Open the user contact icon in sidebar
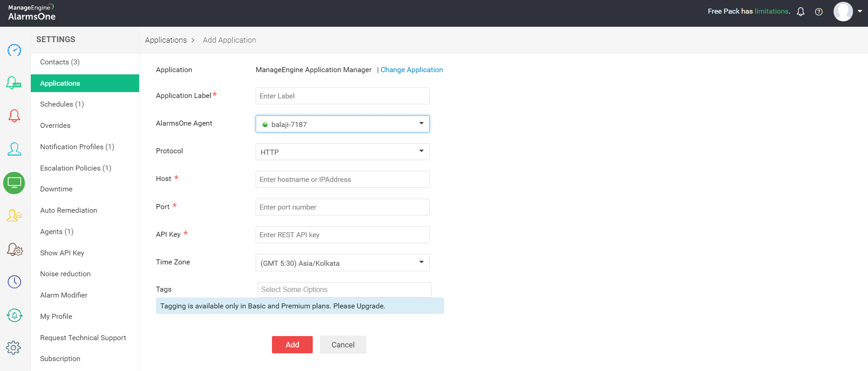The width and height of the screenshot is (868, 371). click(14, 149)
